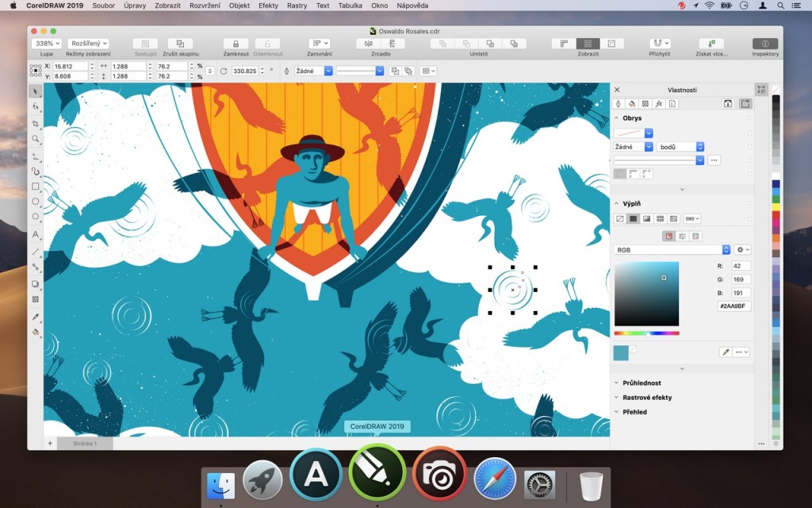Select the straight line dimension tool

35,252
